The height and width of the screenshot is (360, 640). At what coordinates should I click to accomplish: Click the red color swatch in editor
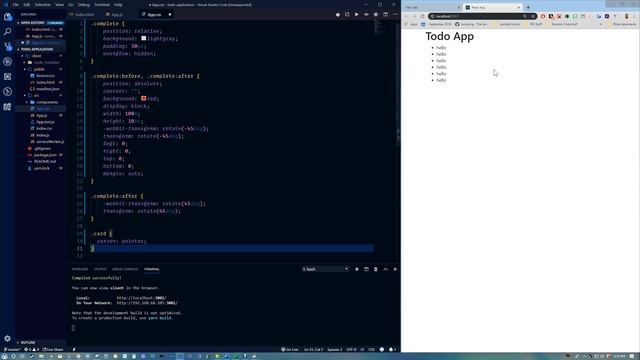click(x=144, y=98)
